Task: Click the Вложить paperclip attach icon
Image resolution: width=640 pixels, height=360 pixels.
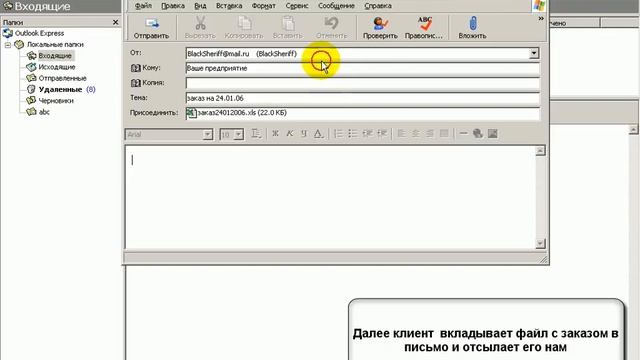Action: (x=473, y=23)
